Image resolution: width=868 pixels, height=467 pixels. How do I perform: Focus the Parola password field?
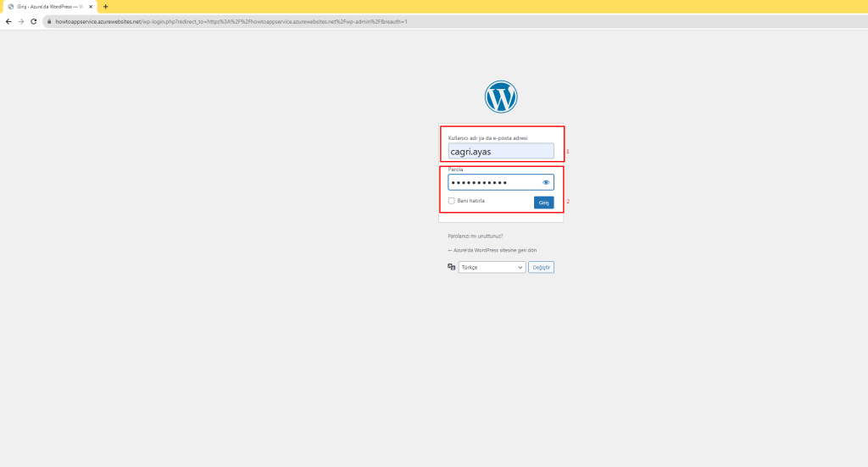click(x=493, y=182)
